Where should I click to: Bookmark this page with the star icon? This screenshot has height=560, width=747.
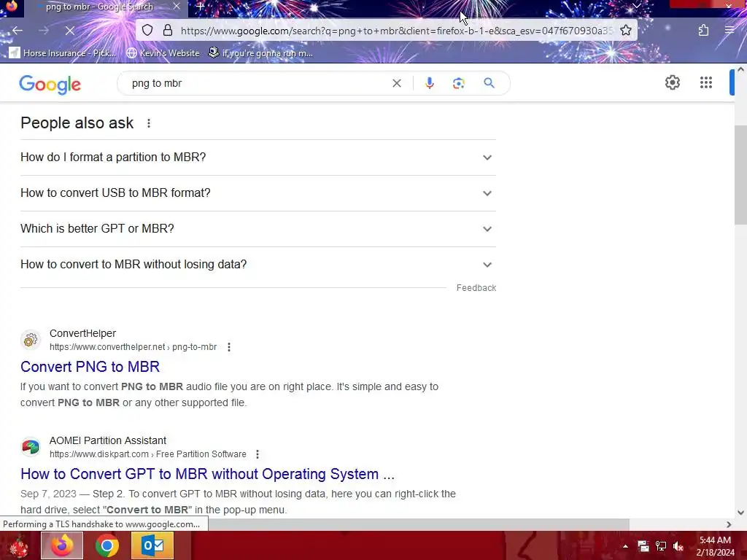click(625, 31)
